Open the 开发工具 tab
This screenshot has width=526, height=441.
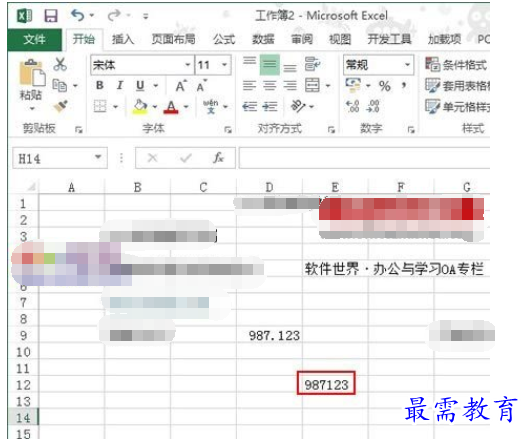[x=389, y=39]
